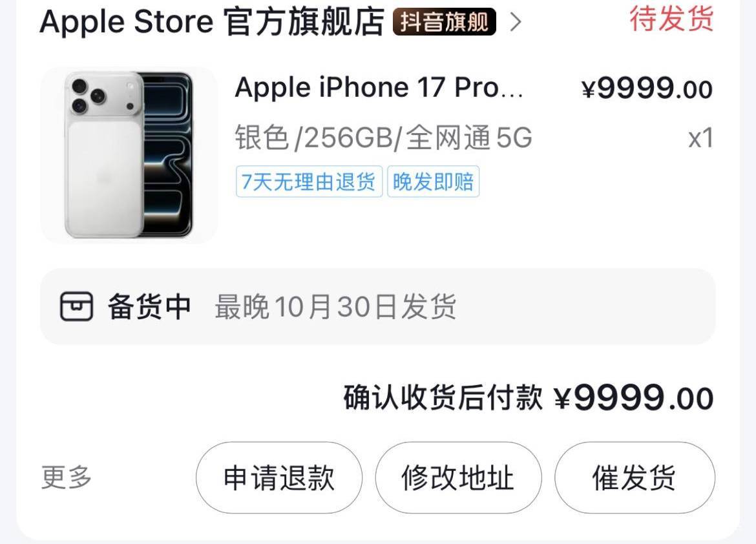The height and width of the screenshot is (544, 756).
Task: Tap the ¥9999.00 item price
Action: [x=647, y=89]
